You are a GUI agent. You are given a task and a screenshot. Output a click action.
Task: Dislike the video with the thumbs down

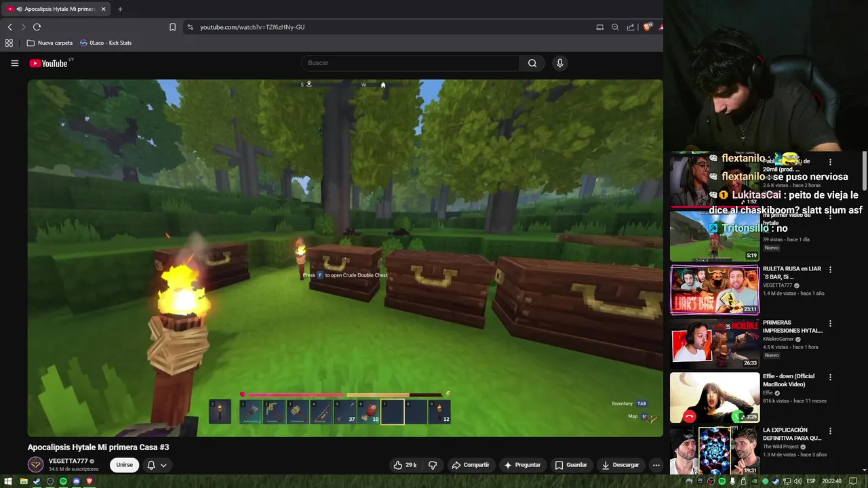pyautogui.click(x=433, y=465)
